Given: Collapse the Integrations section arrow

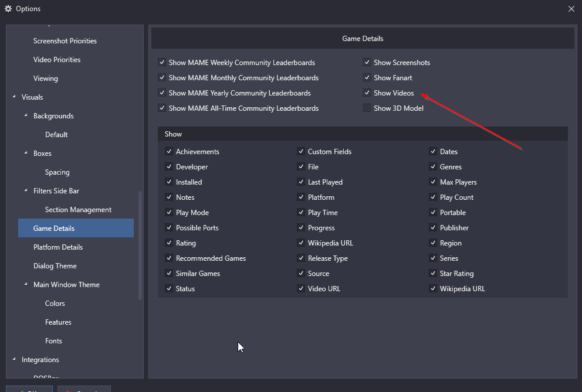Looking at the screenshot, I should (14, 360).
